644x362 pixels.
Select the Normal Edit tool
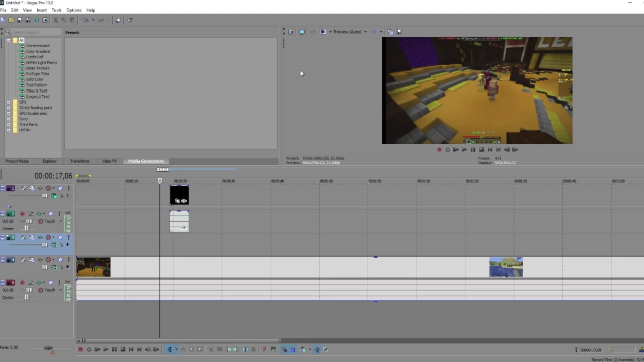[169, 349]
